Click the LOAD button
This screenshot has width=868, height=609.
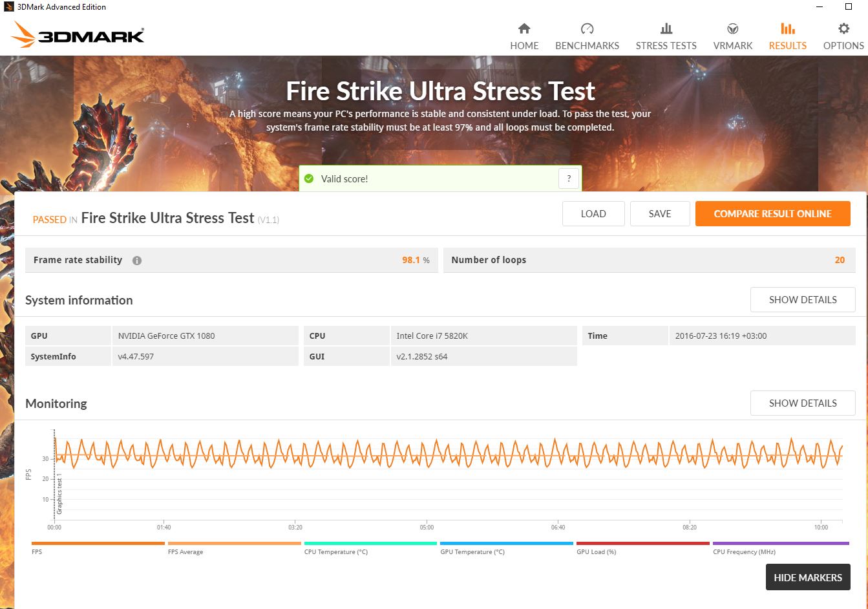pyautogui.click(x=593, y=214)
